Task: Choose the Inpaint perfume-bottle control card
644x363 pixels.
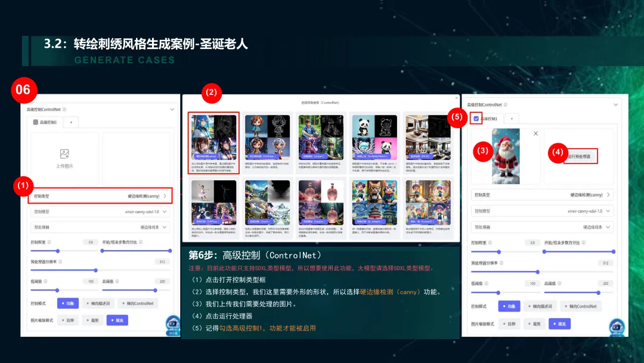Action: coord(321,209)
